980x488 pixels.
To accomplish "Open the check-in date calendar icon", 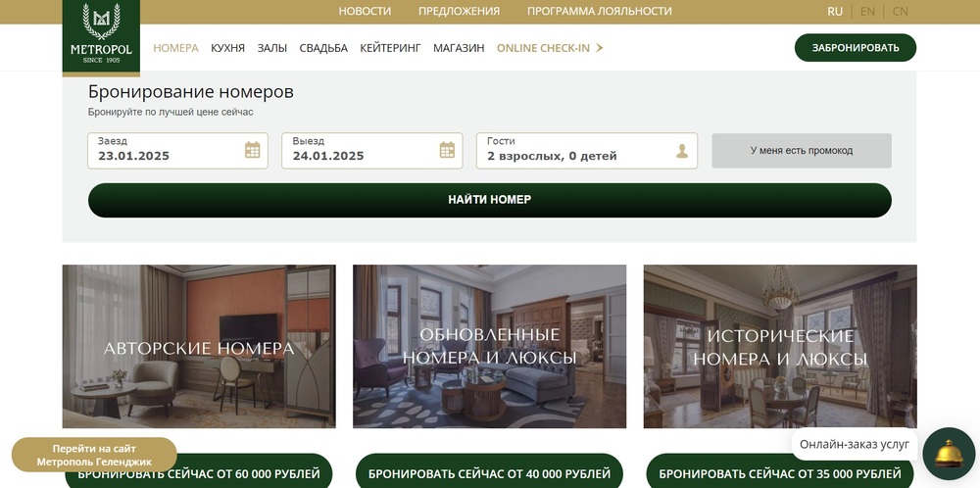I will point(253,150).
